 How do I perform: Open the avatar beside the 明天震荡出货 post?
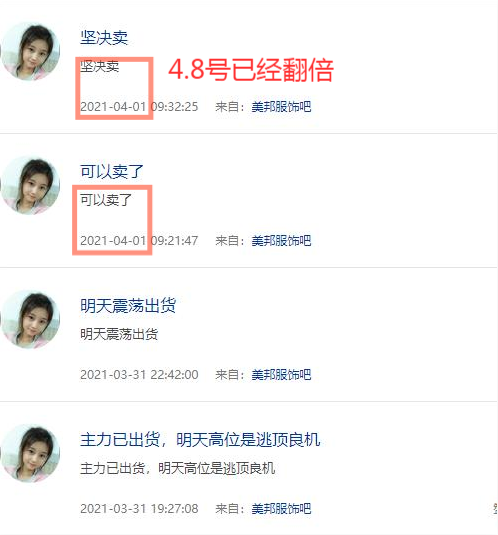click(x=30, y=319)
